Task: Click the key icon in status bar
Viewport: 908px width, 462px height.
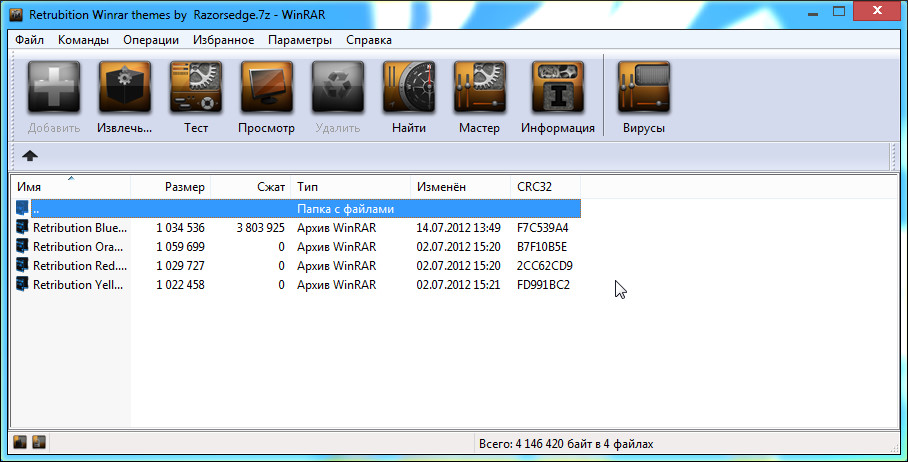Action: point(39,442)
